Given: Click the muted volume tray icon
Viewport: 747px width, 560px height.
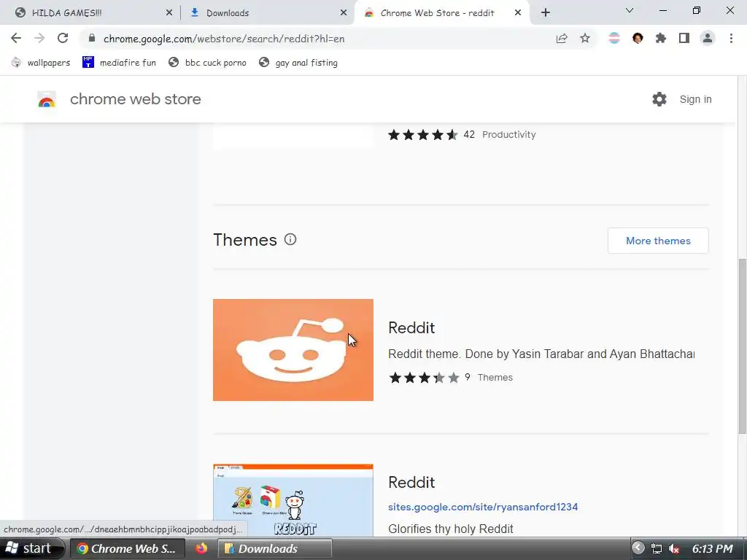Looking at the screenshot, I should coord(673,548).
